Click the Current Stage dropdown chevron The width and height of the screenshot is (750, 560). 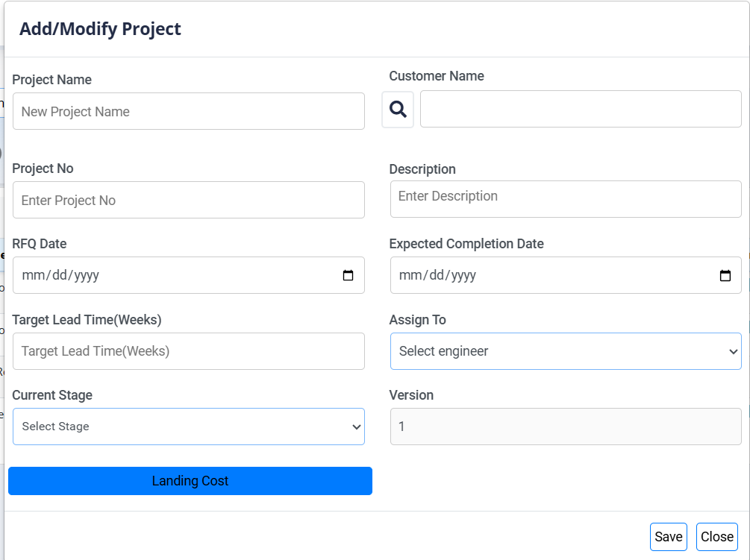click(x=355, y=427)
